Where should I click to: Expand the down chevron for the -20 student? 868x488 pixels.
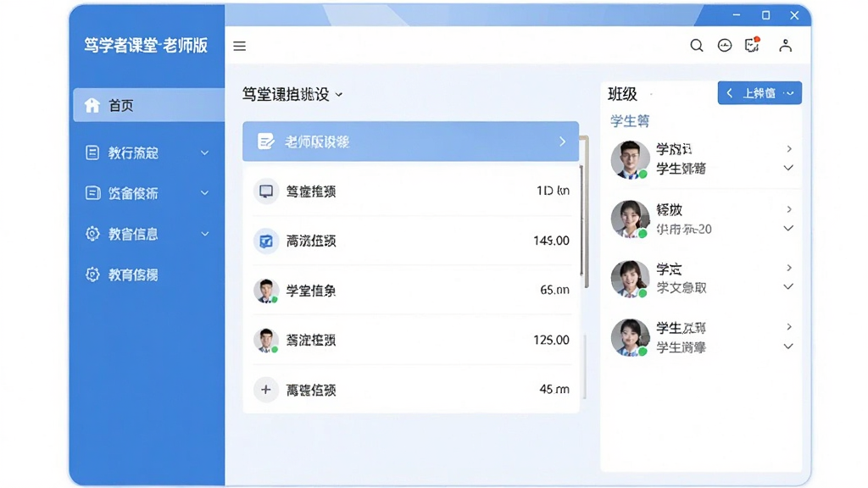(x=788, y=228)
